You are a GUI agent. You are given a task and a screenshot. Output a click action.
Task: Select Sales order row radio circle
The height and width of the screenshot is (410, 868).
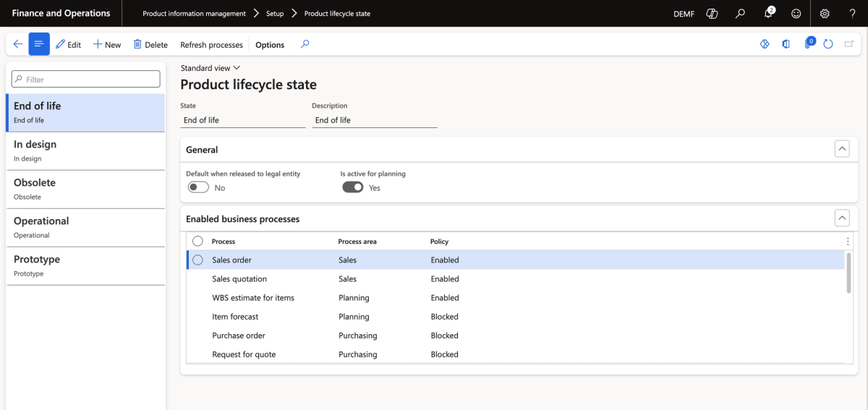click(197, 260)
